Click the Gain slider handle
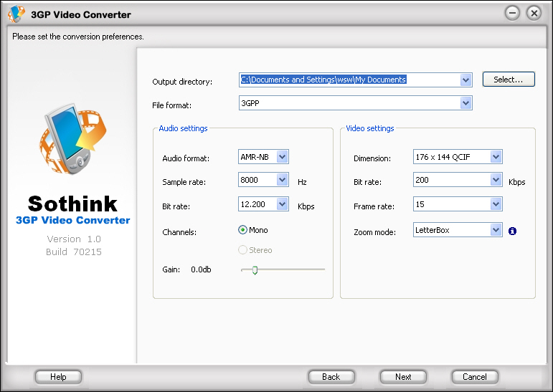Viewport: 553px width, 392px height. 255,270
